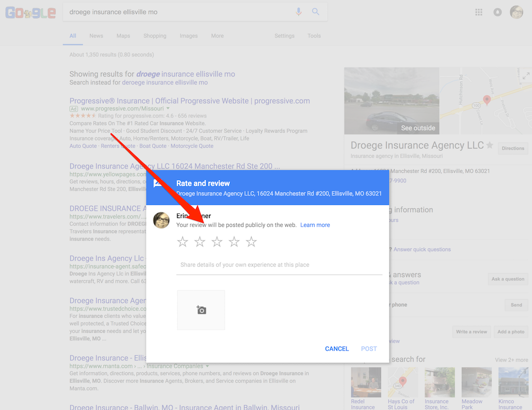The width and height of the screenshot is (532, 410).
Task: Open the Google apps grid
Action: point(479,12)
